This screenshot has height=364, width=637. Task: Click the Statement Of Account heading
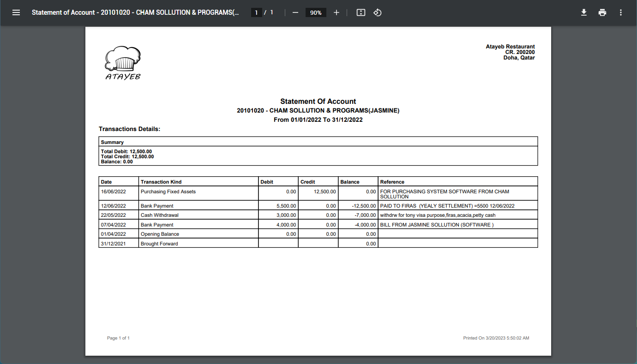[x=318, y=101]
